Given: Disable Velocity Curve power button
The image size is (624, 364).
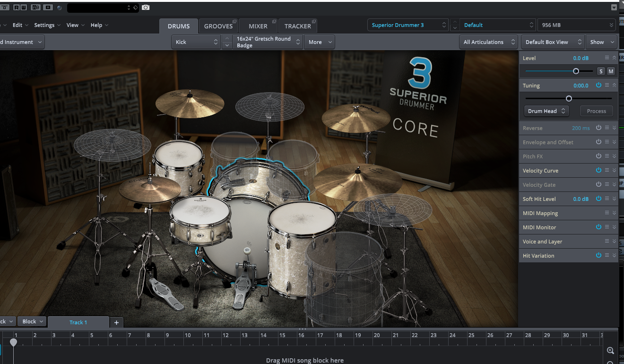Looking at the screenshot, I should (598, 170).
